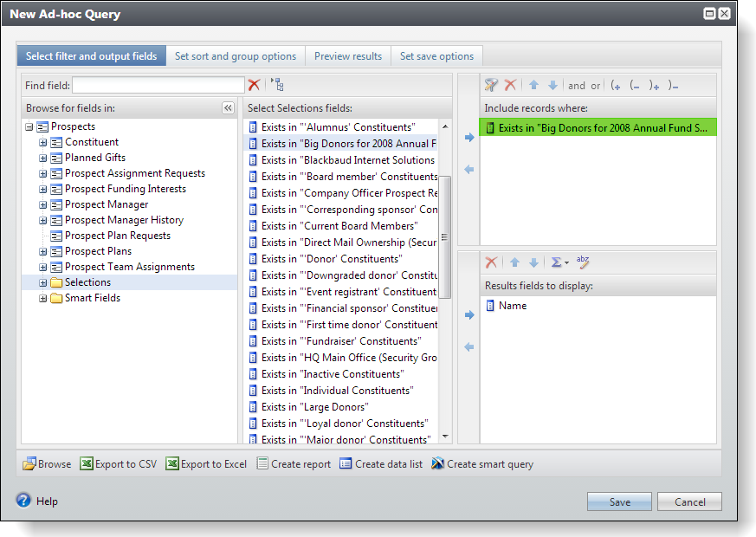Click the change column header pencil icon
The width and height of the screenshot is (756, 537).
click(x=583, y=262)
